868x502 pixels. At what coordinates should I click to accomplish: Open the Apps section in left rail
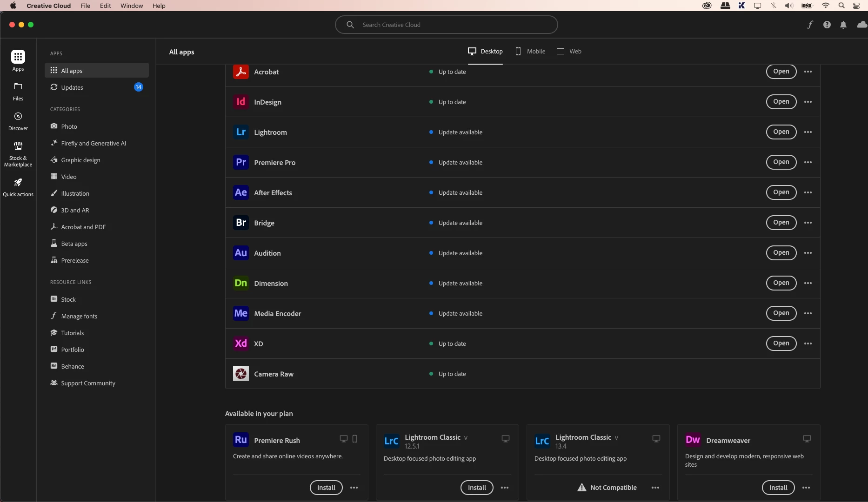click(x=18, y=61)
